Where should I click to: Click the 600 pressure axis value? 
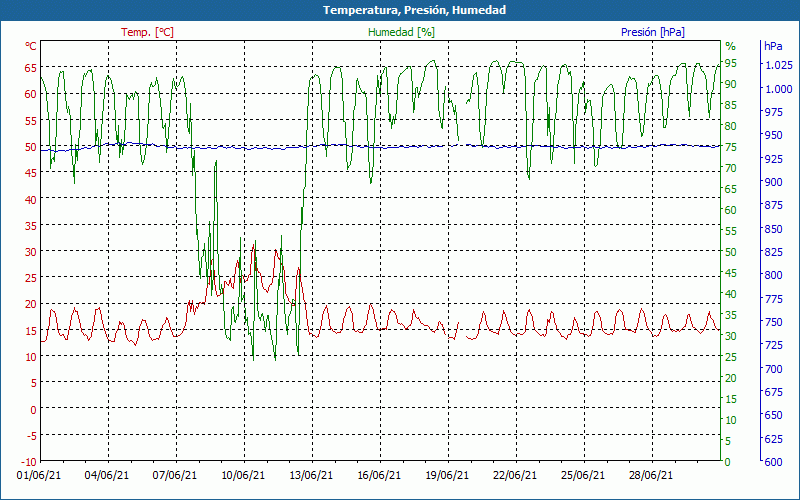[x=773, y=462]
